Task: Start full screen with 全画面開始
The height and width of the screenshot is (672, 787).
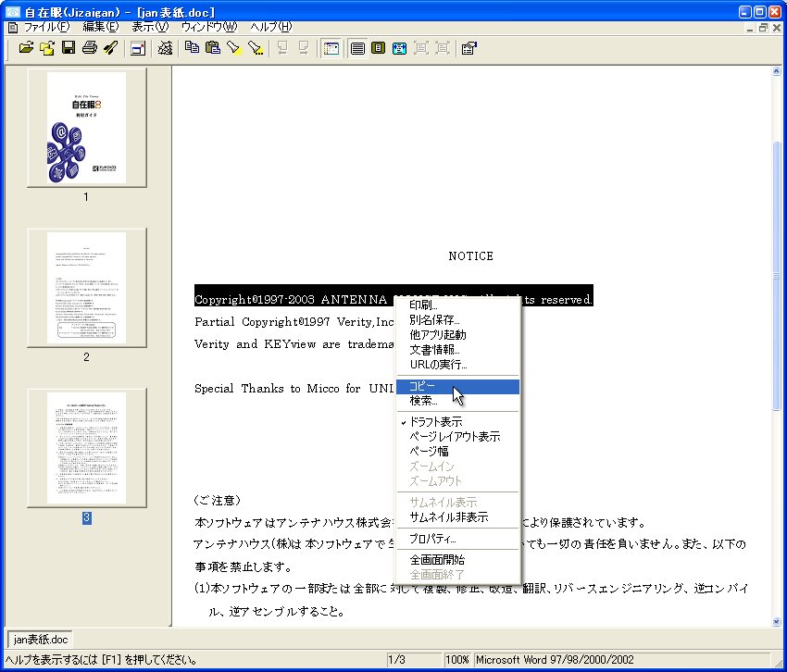Action: pos(457,560)
